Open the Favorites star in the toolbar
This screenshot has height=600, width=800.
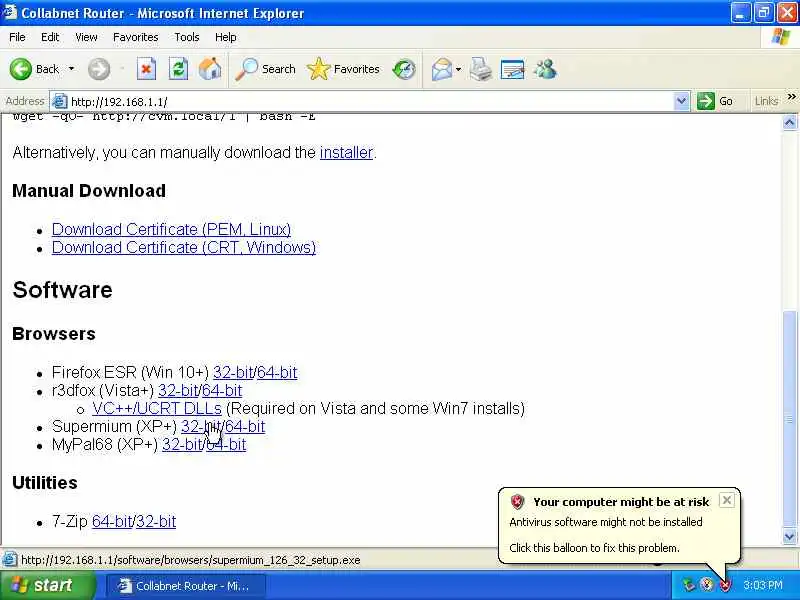343,69
